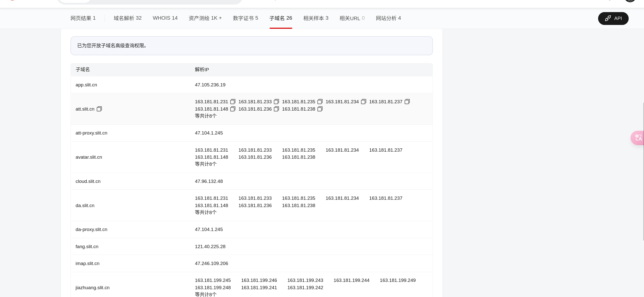The height and width of the screenshot is (297, 644).
Task: Copy IP 163.181.81.234 in att.slit.cn row
Action: [x=364, y=102]
